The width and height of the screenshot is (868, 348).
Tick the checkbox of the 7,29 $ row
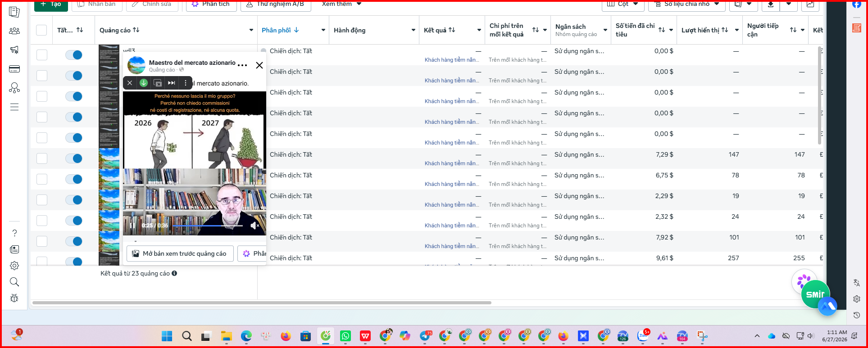pyautogui.click(x=42, y=158)
